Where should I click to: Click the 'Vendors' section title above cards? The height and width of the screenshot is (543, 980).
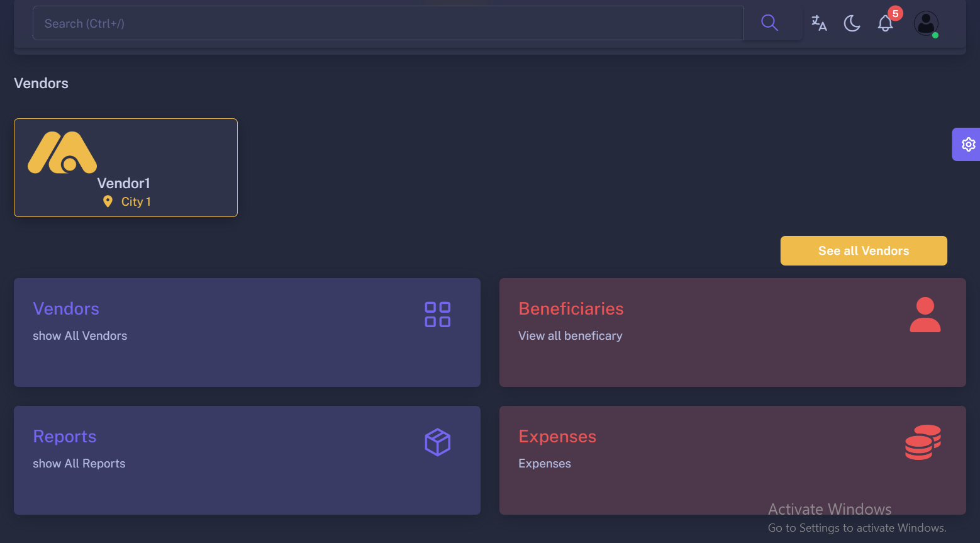click(41, 83)
